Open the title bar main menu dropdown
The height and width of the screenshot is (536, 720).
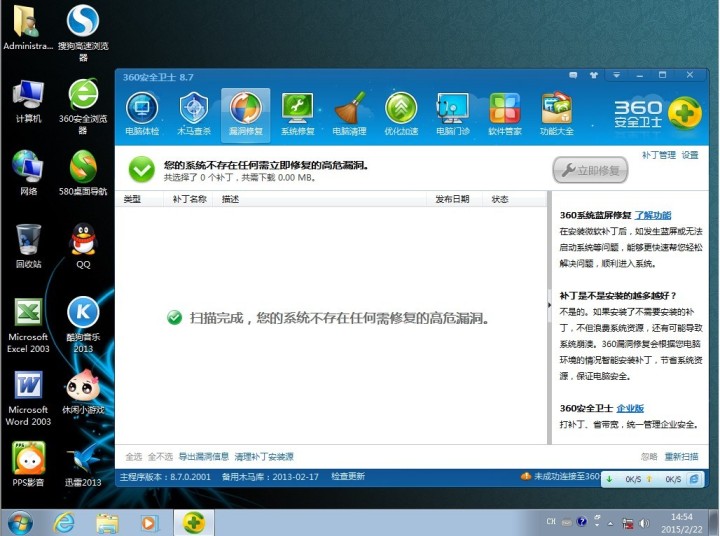tap(616, 75)
